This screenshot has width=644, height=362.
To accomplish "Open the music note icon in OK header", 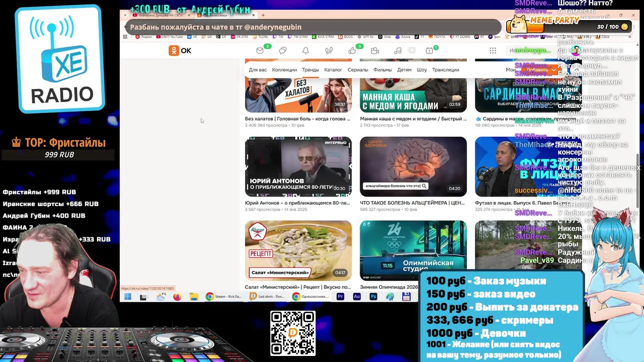I will (x=398, y=50).
